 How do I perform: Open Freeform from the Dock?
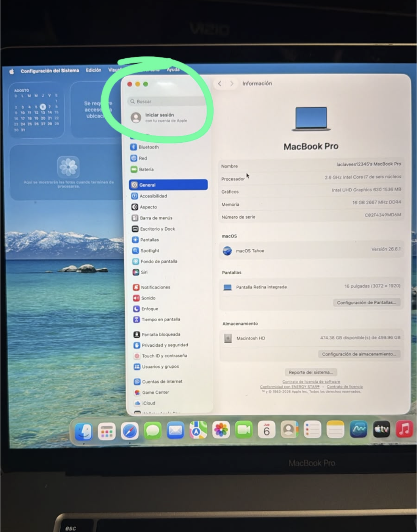tap(358, 430)
